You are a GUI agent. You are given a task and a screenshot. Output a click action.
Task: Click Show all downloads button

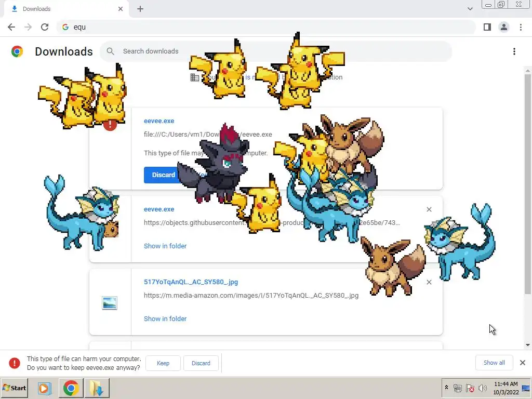click(x=494, y=363)
